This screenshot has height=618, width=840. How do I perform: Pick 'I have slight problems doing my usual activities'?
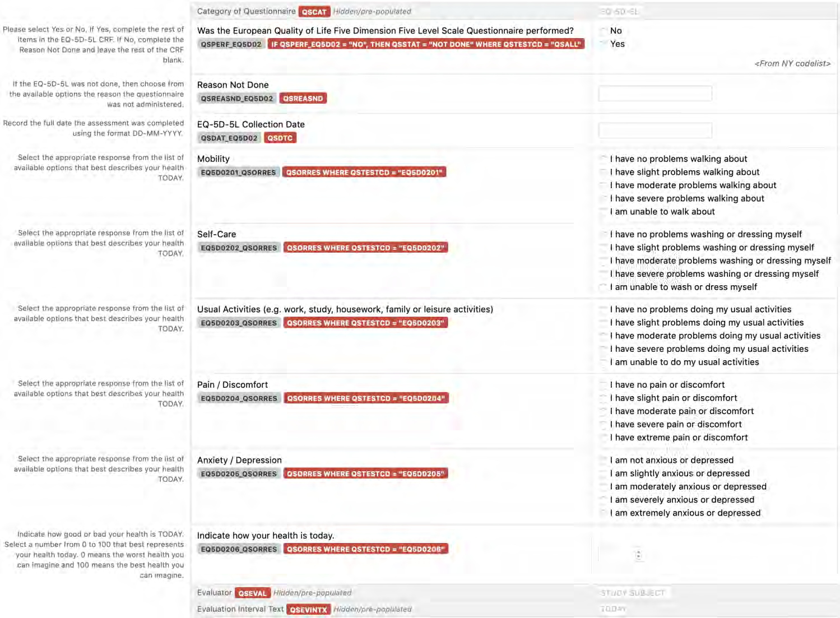(604, 323)
